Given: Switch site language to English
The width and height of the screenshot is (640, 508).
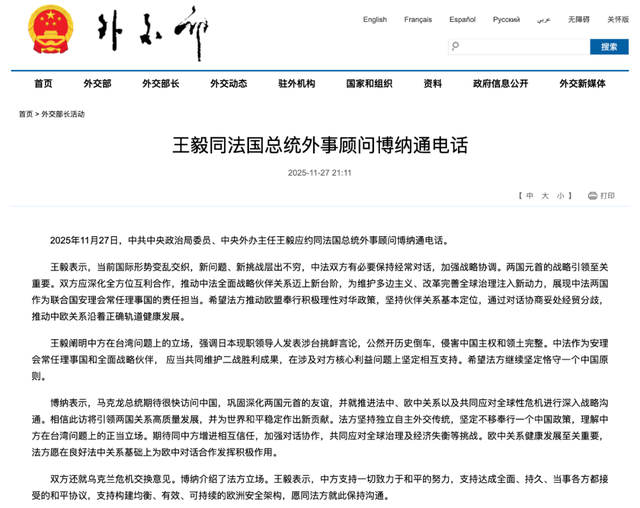Looking at the screenshot, I should (375, 19).
